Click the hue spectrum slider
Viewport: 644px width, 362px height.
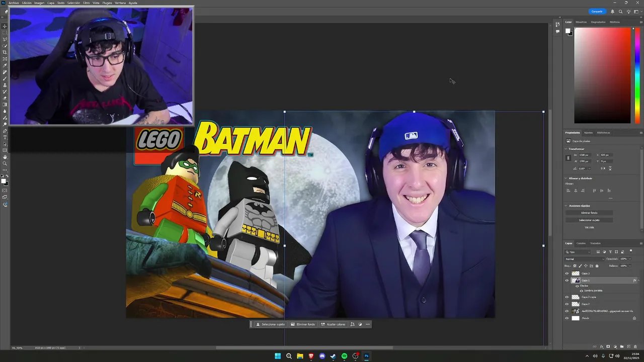coord(637,75)
